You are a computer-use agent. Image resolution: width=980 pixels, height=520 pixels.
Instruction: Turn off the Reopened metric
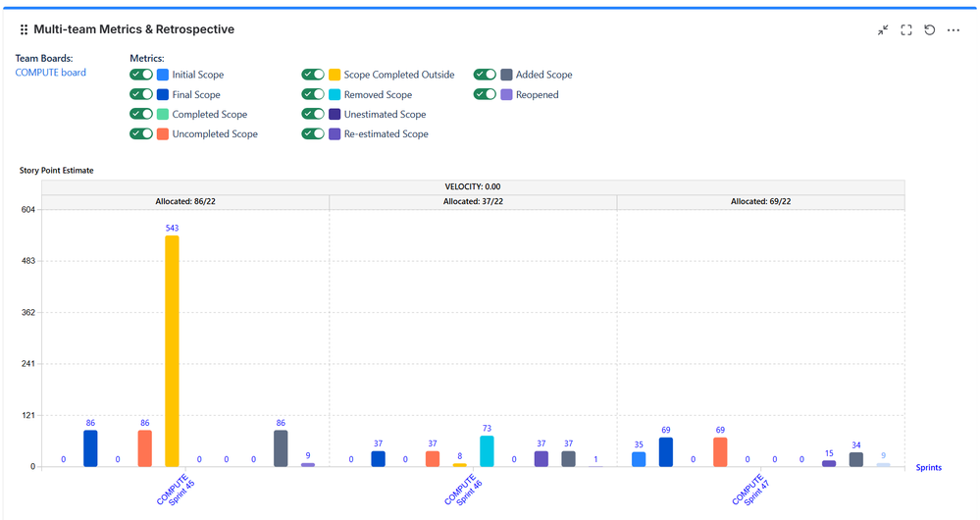click(485, 94)
